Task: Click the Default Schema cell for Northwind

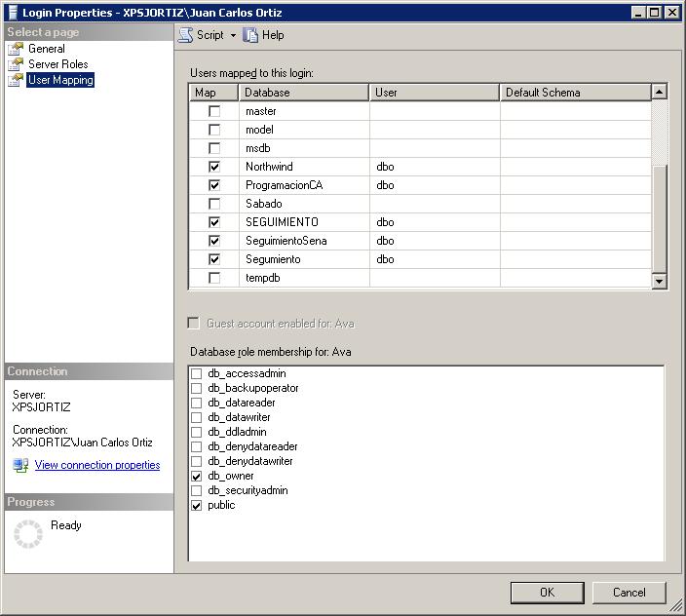Action: pyautogui.click(x=576, y=167)
